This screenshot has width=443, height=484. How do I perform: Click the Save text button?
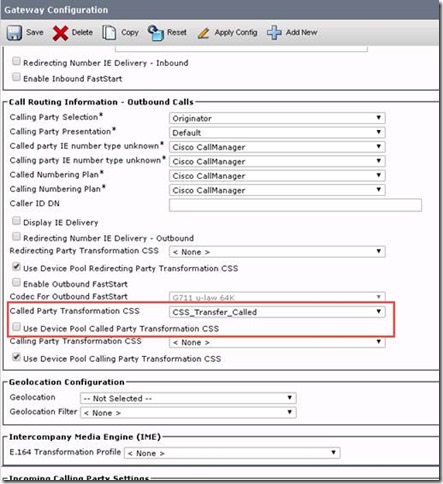point(35,32)
